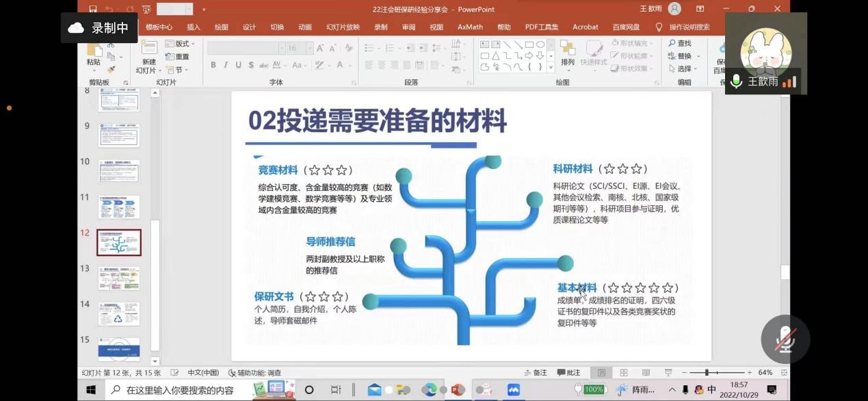Expand the Layout (版式) dropdown
Image resolution: width=868 pixels, height=401 pixels.
181,44
